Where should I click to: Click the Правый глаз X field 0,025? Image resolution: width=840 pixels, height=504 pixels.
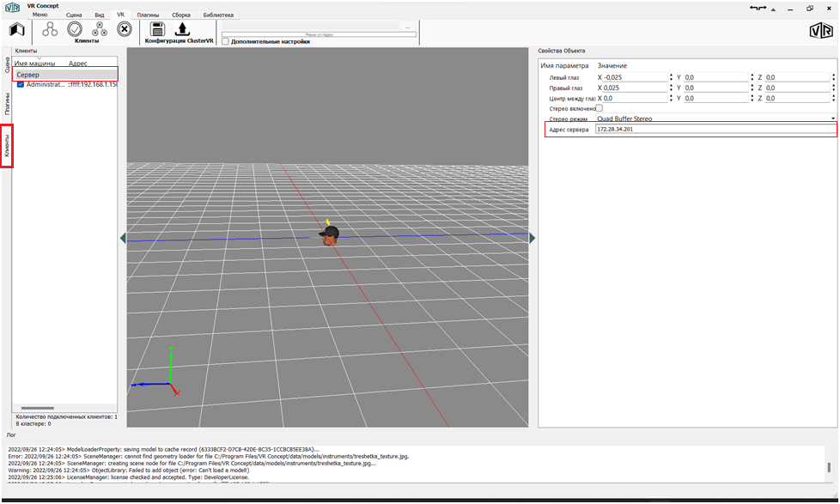(635, 88)
